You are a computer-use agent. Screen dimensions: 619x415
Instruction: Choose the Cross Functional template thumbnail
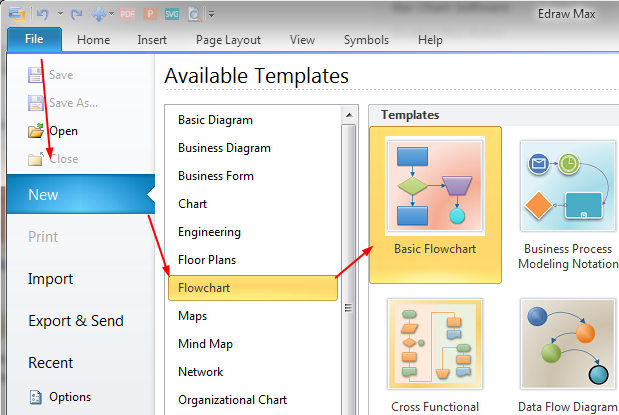(x=435, y=344)
